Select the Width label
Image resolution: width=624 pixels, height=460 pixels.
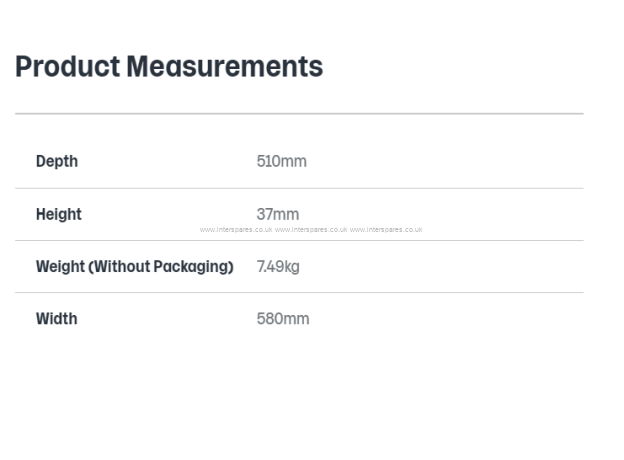[57, 319]
